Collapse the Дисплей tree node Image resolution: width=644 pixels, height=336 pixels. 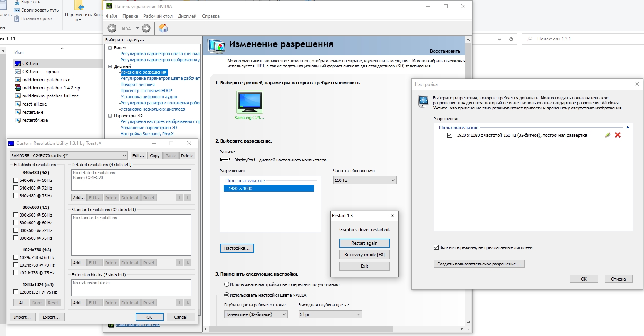tap(110, 66)
